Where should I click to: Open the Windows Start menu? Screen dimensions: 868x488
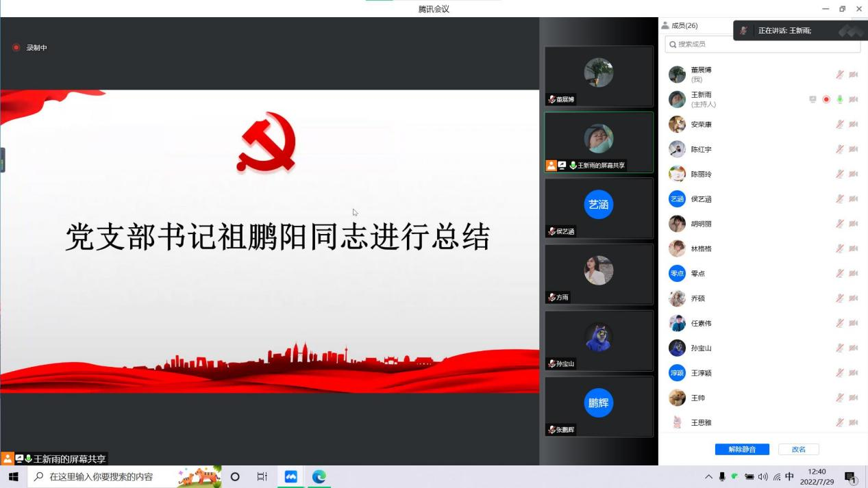13,476
